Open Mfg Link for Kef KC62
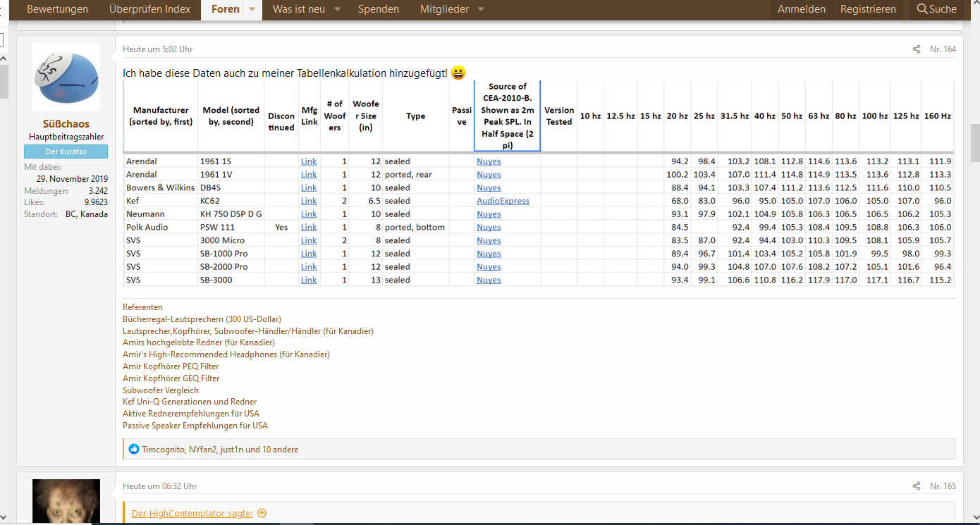 tap(309, 201)
